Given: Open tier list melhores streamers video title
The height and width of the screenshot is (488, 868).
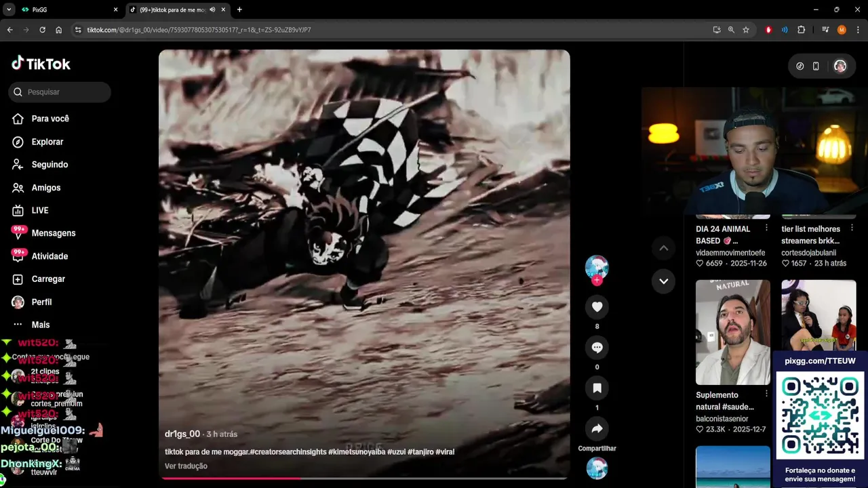Looking at the screenshot, I should coord(810,235).
